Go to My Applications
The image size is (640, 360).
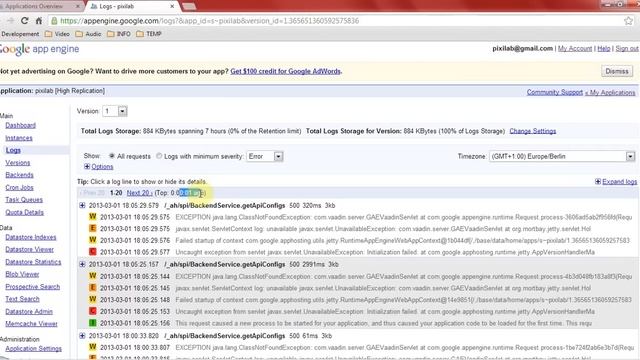[x=610, y=92]
